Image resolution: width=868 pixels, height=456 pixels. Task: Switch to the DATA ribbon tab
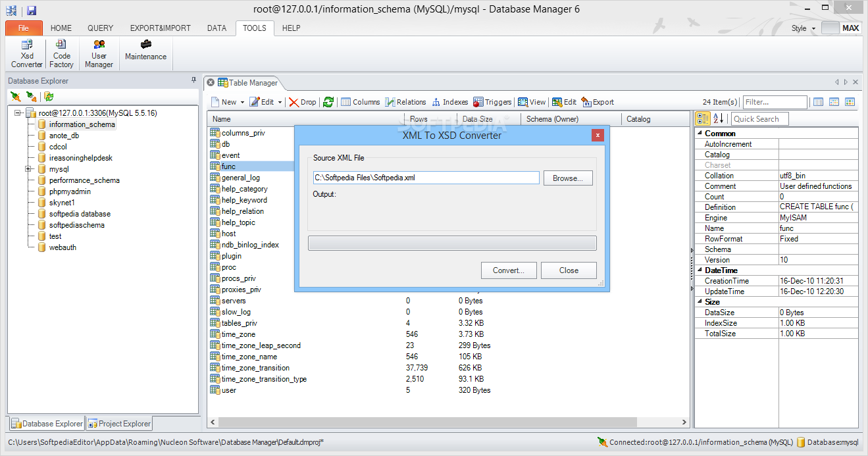pos(217,28)
